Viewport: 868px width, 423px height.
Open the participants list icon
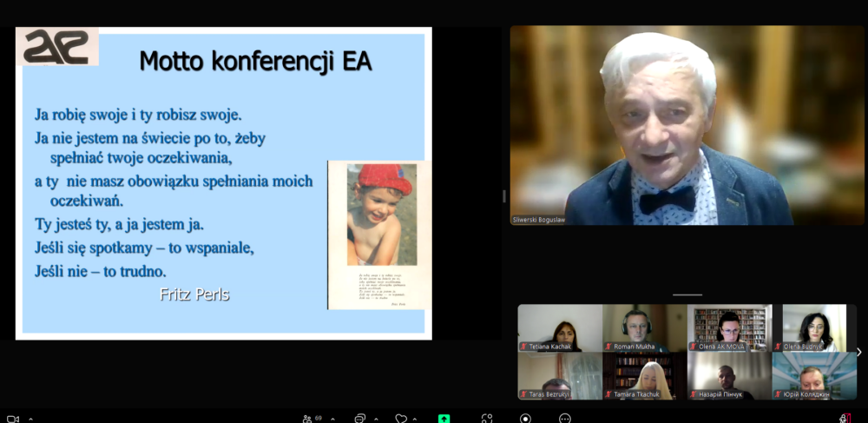pos(307,418)
